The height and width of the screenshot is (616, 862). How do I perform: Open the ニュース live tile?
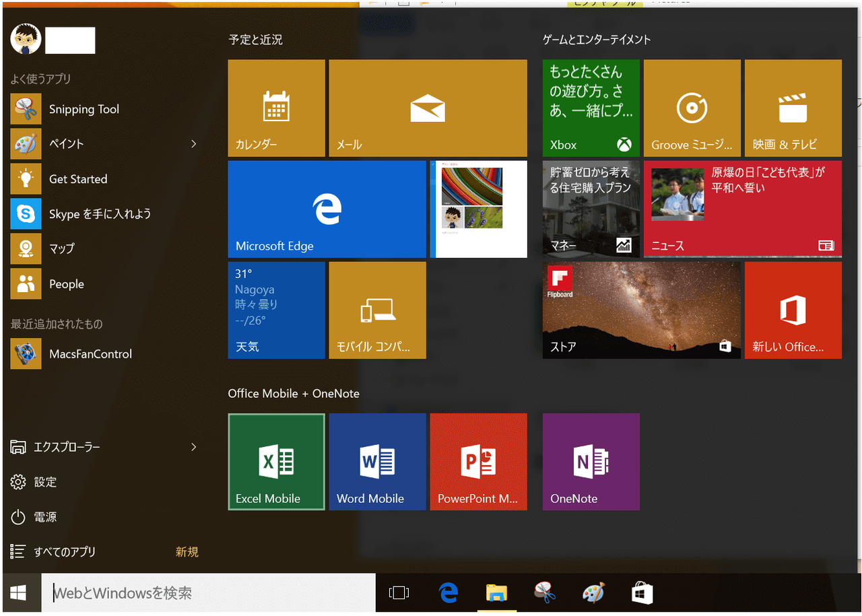coord(743,209)
